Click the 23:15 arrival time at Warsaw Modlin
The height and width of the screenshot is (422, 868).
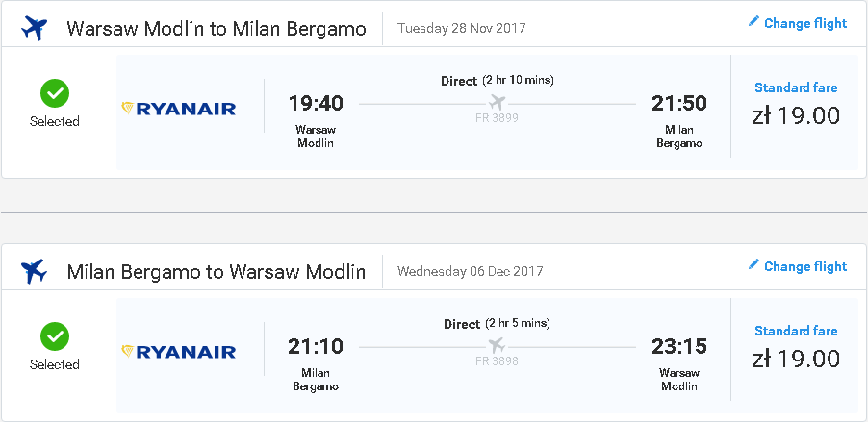point(679,346)
